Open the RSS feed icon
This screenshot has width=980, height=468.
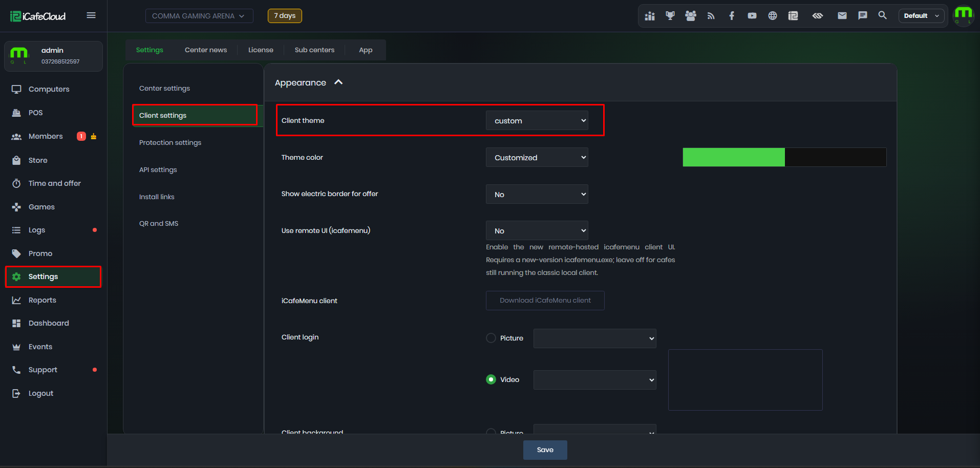pos(711,16)
